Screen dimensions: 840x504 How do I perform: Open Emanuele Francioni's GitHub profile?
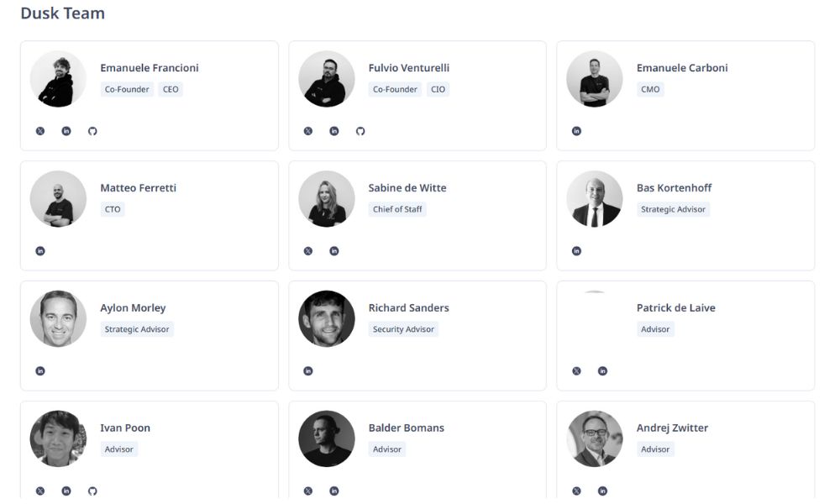[92, 130]
